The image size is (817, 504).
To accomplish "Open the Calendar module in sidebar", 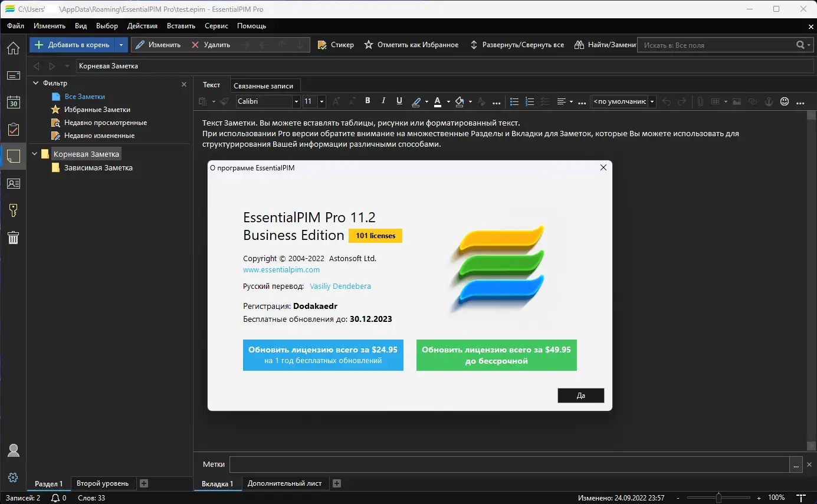I will pyautogui.click(x=13, y=103).
